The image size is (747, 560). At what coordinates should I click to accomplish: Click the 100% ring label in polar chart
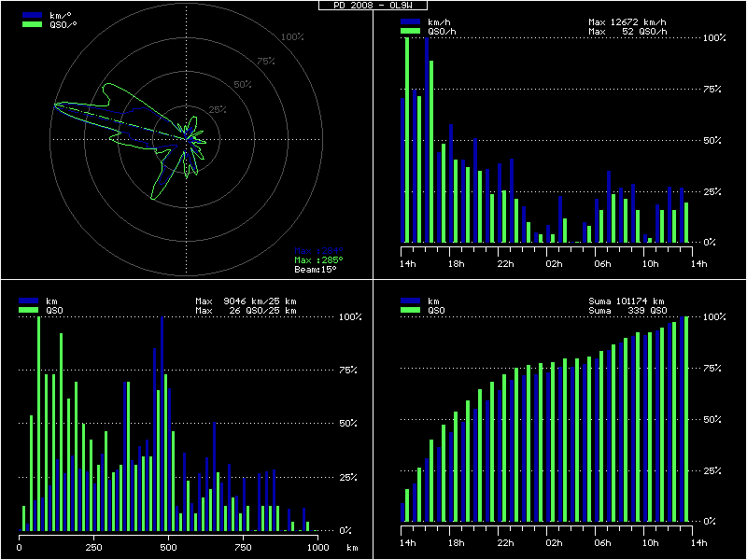pyautogui.click(x=292, y=36)
